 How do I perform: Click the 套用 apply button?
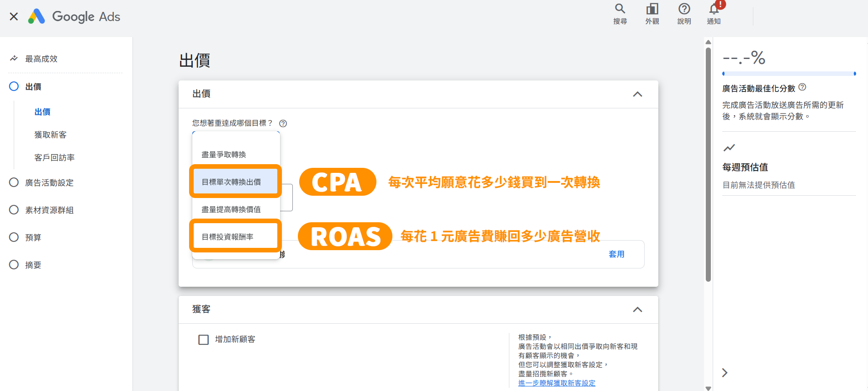pyautogui.click(x=616, y=254)
